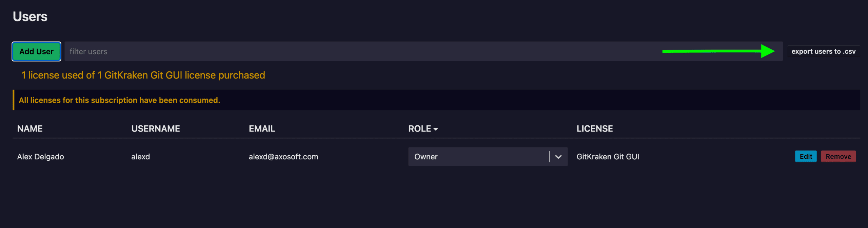Click export users to .csv link

pos(823,52)
